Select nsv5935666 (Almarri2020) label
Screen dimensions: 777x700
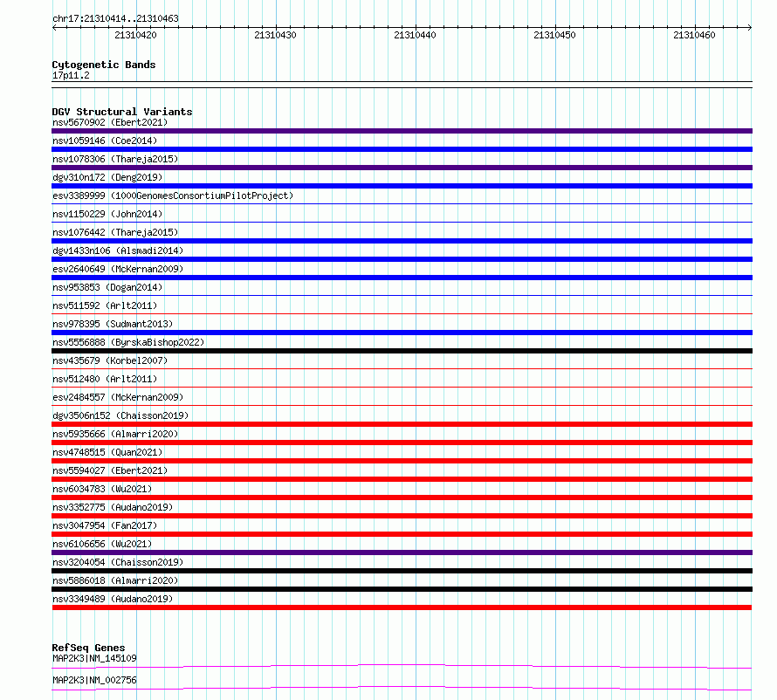pos(115,434)
